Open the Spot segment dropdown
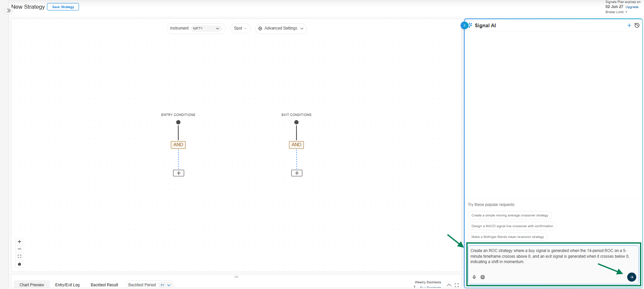Viewport: 644px width, 289px height. tap(240, 29)
